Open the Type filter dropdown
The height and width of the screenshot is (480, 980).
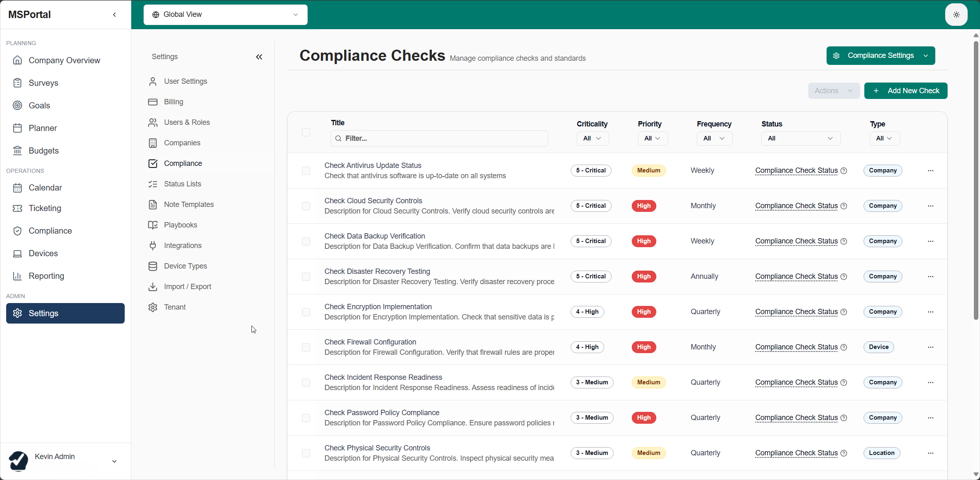(884, 138)
